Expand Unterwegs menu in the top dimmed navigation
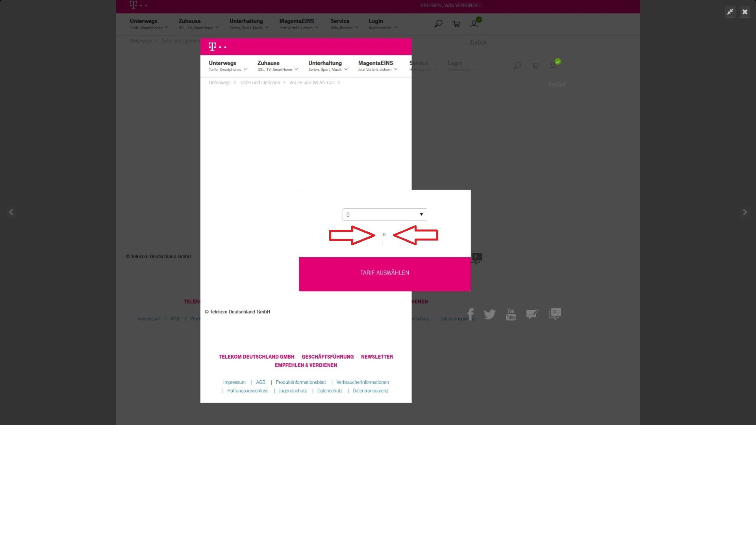 click(149, 24)
